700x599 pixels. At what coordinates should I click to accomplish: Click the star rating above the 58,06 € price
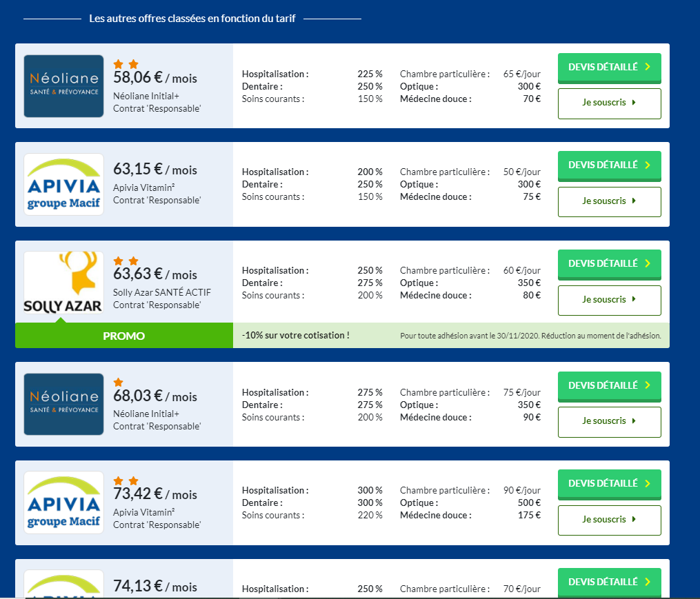[125, 64]
